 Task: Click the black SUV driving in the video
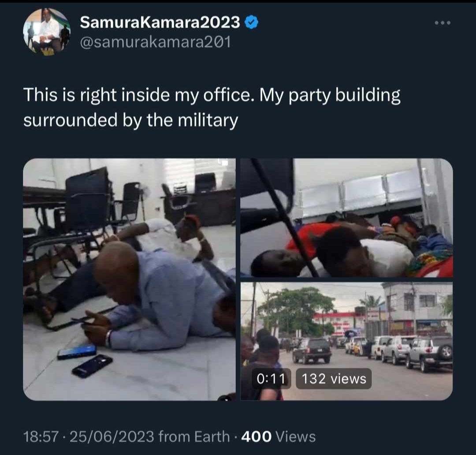tap(312, 350)
